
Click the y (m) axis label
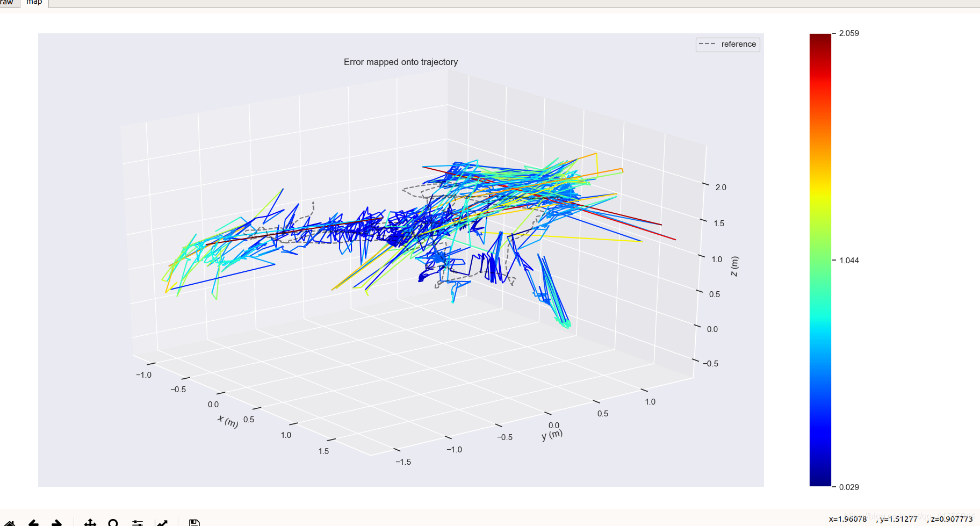(552, 435)
